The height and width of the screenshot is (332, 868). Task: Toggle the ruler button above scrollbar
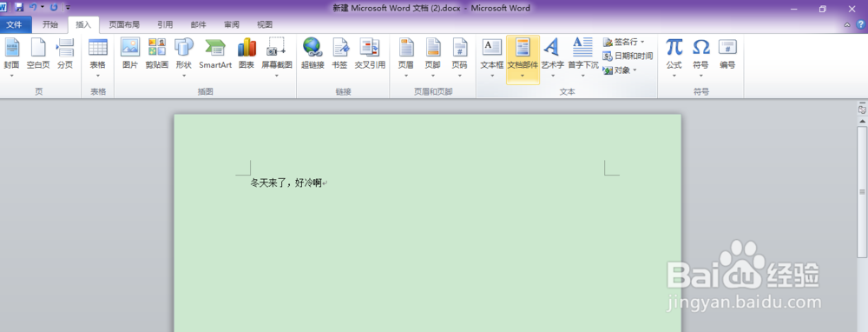(862, 110)
